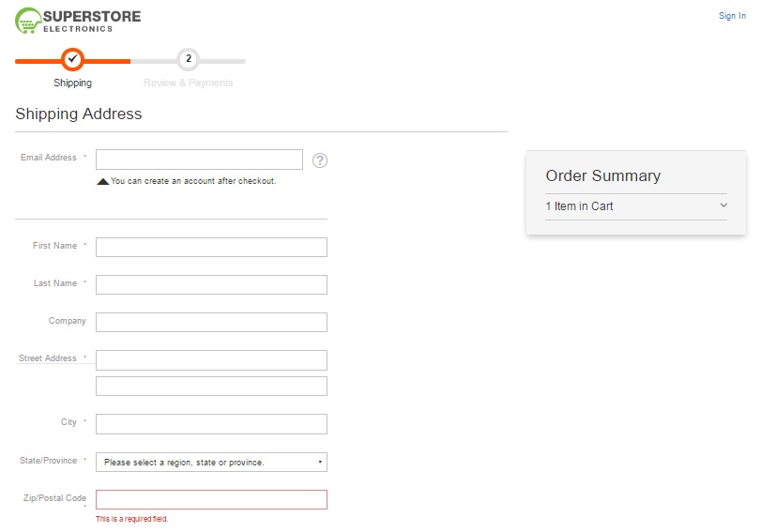Image resolution: width=776 pixels, height=532 pixels.
Task: Click the Shipping step checkmark circle
Action: click(x=72, y=60)
